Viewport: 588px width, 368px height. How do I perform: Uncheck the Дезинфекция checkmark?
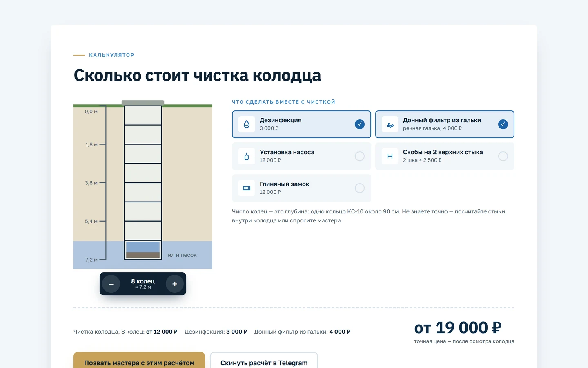point(360,124)
